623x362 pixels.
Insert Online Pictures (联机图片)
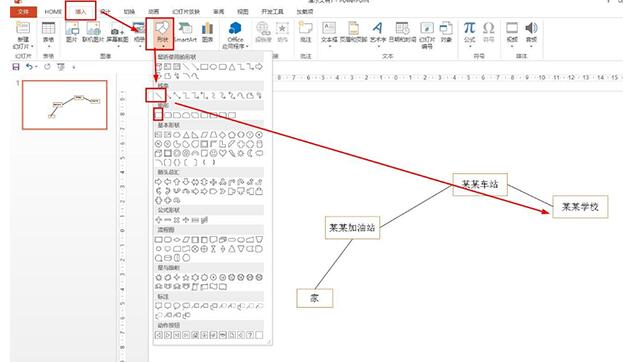(93, 32)
